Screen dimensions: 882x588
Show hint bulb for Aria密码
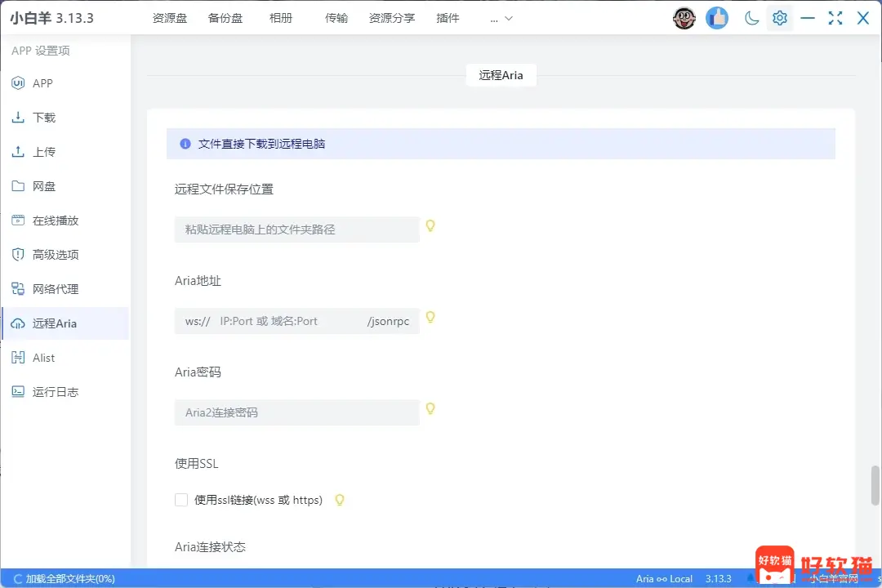pyautogui.click(x=430, y=408)
